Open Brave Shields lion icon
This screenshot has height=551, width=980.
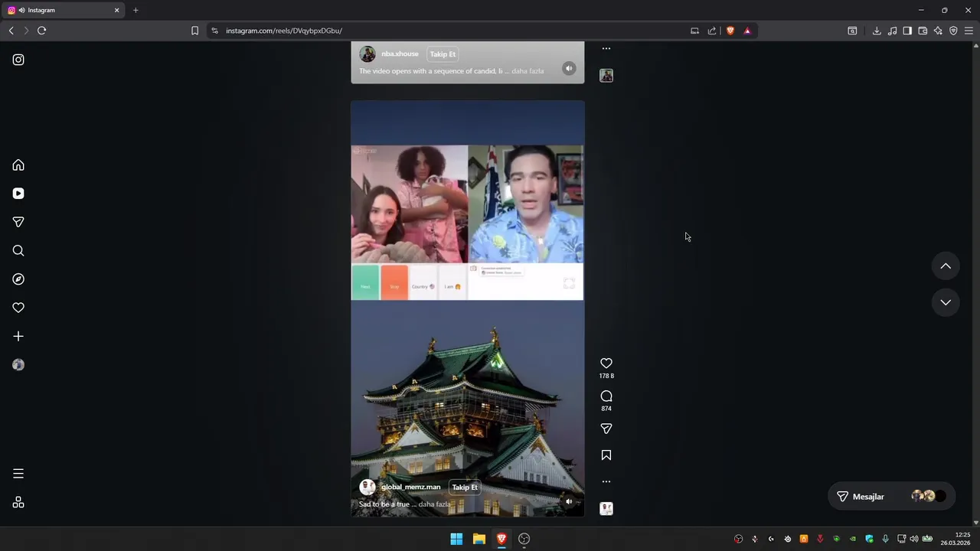click(730, 31)
